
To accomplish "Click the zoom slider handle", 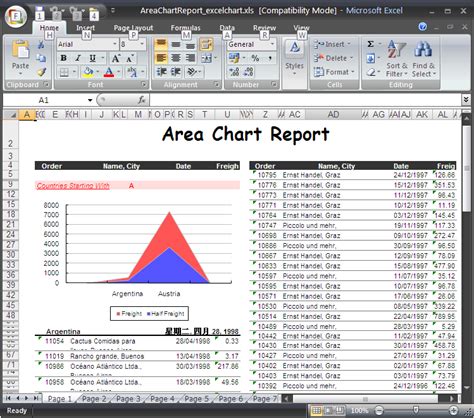I will click(x=416, y=410).
